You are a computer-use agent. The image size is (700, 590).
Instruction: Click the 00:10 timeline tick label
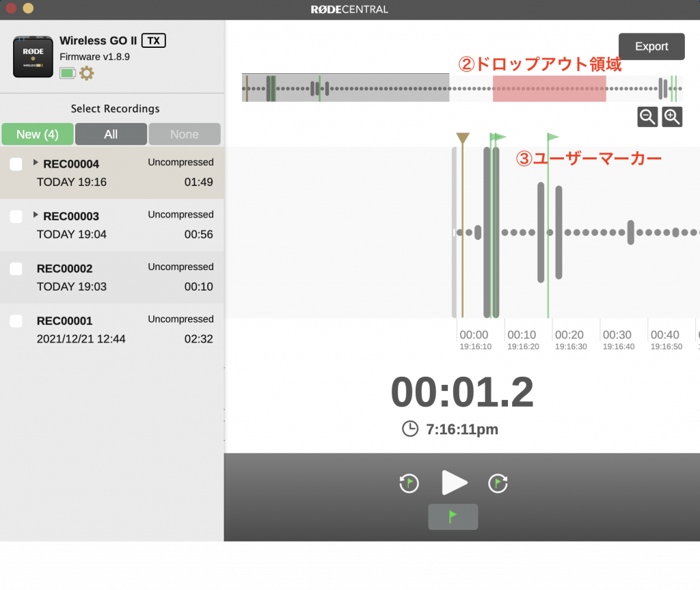pos(522,334)
